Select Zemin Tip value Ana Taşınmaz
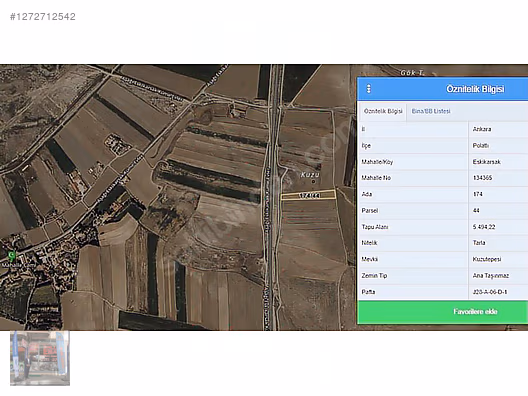This screenshot has width=528, height=396. point(491,276)
